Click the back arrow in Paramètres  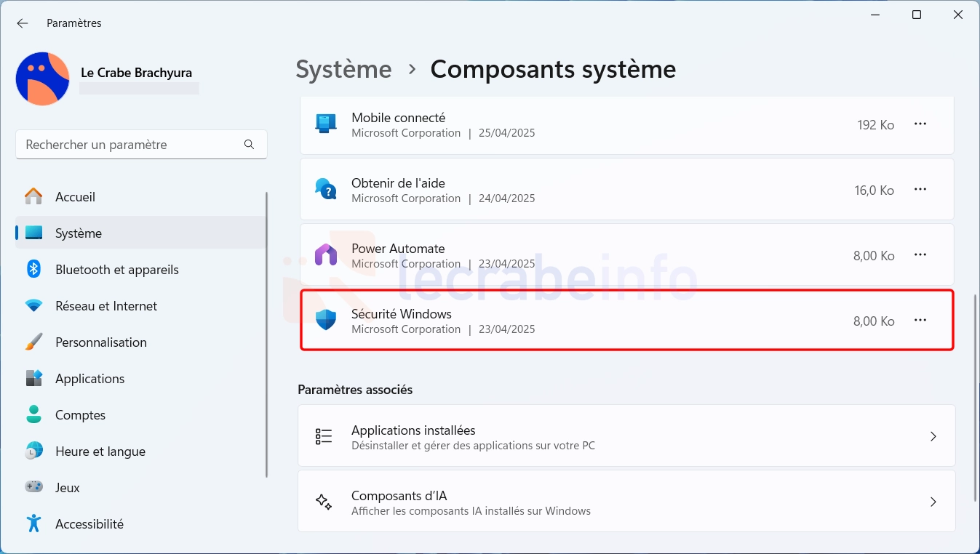tap(23, 23)
